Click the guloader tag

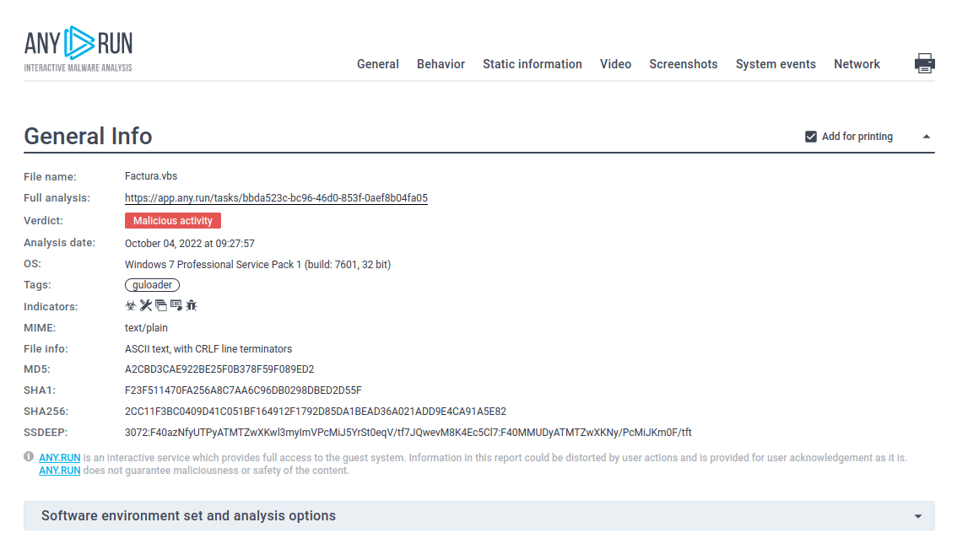coord(153,285)
